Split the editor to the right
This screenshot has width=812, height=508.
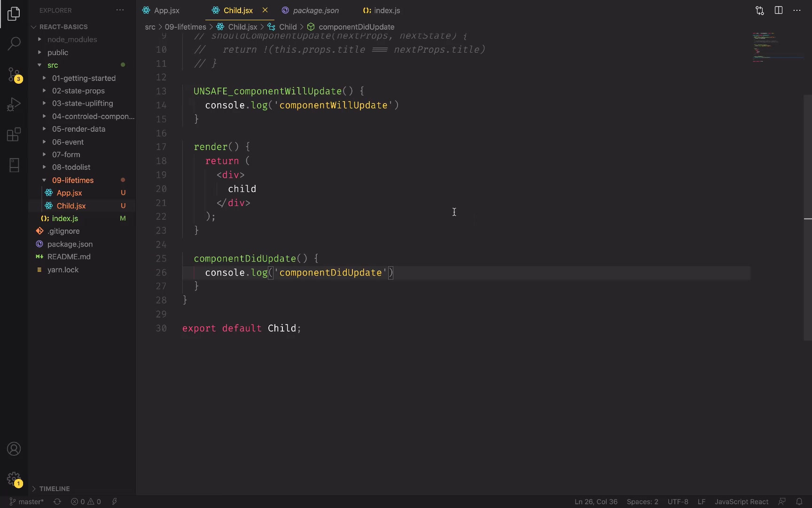coord(779,10)
